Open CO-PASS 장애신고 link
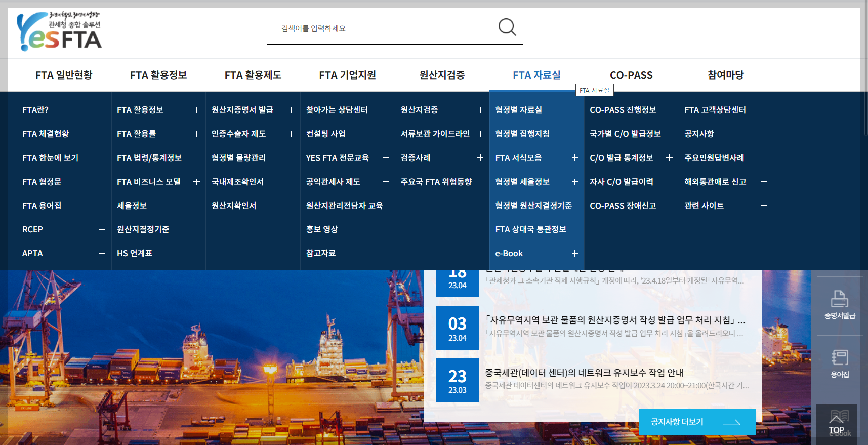Screen dimensions: 868x445 tap(623, 206)
